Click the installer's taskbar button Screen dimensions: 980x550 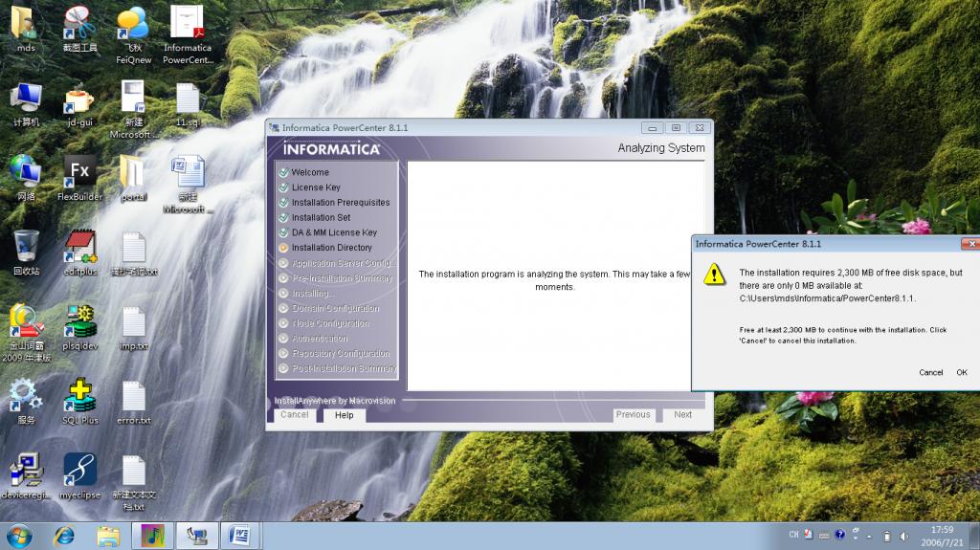(x=197, y=536)
